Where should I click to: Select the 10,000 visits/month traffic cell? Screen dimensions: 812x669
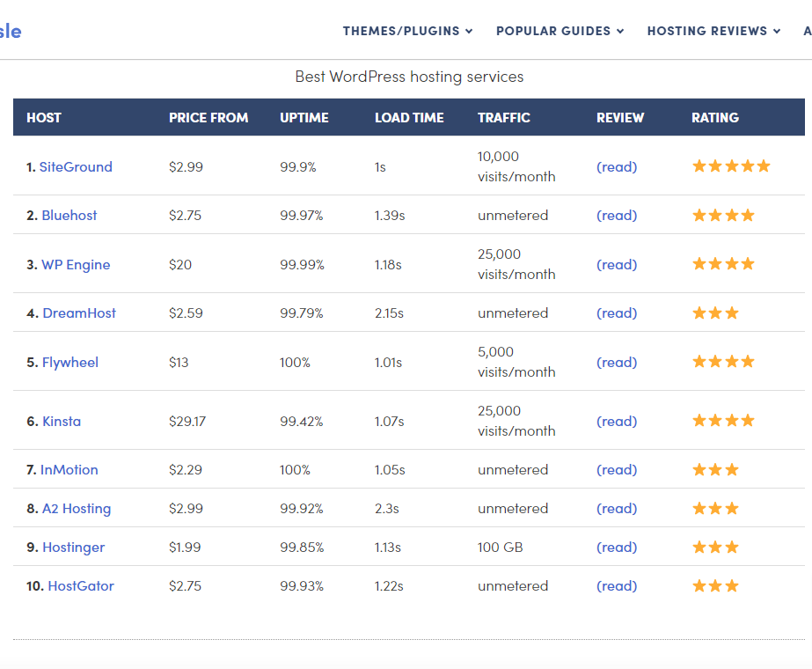516,167
